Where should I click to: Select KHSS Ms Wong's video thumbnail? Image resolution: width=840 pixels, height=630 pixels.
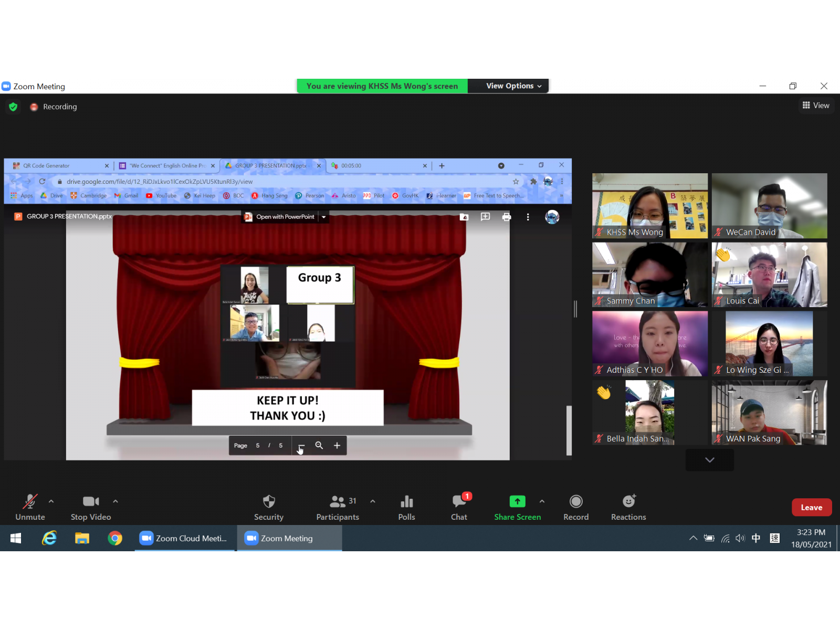tap(650, 206)
